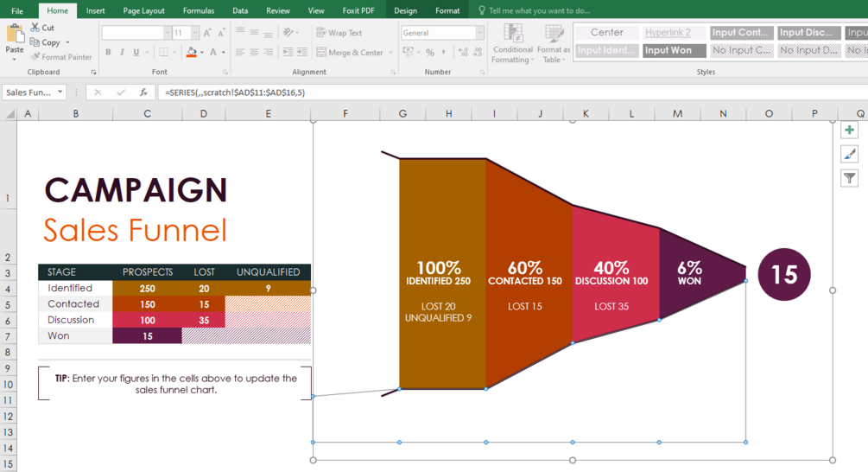The width and height of the screenshot is (868, 472).
Task: Click the Conditional Formatting icon
Action: click(x=513, y=34)
